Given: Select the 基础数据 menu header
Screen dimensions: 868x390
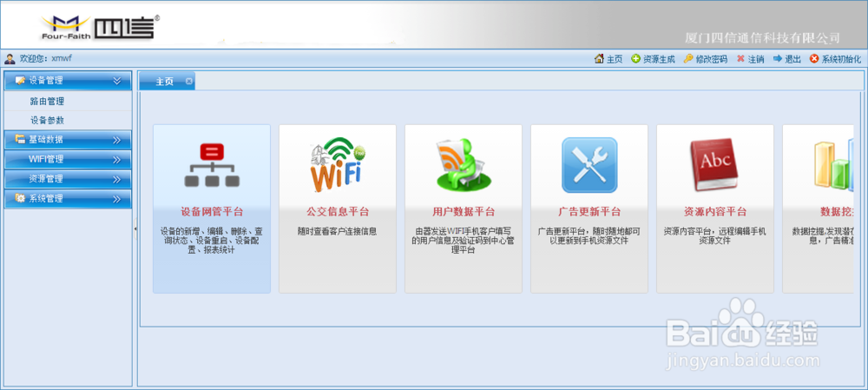Looking at the screenshot, I should click(x=68, y=140).
